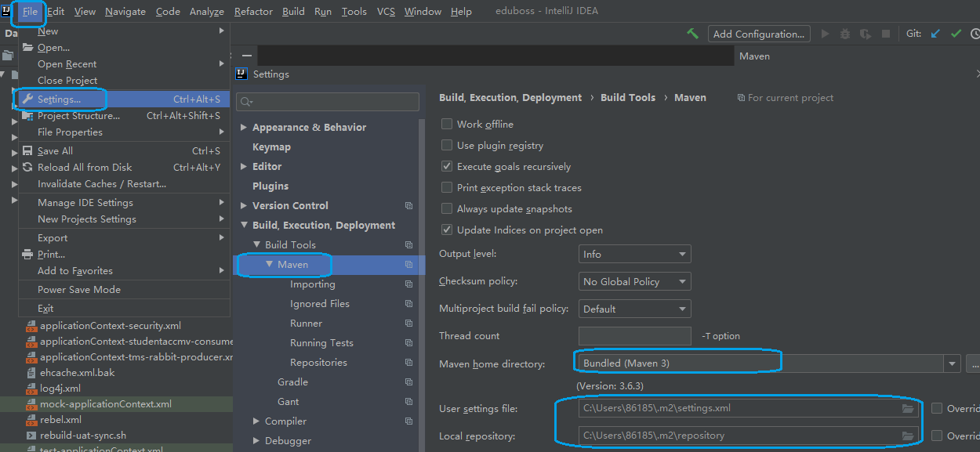Screen dimensions: 980x452
Task: Tick Override checkbox for Local repository
Action: tap(937, 436)
